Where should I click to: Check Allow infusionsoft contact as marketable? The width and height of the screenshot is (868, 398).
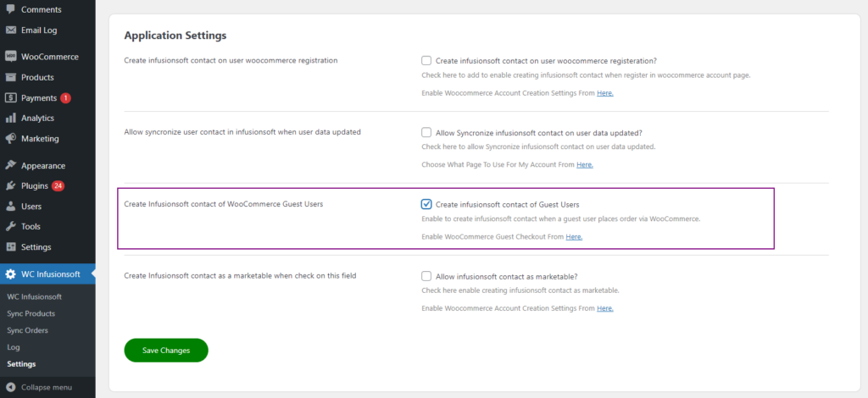click(426, 276)
